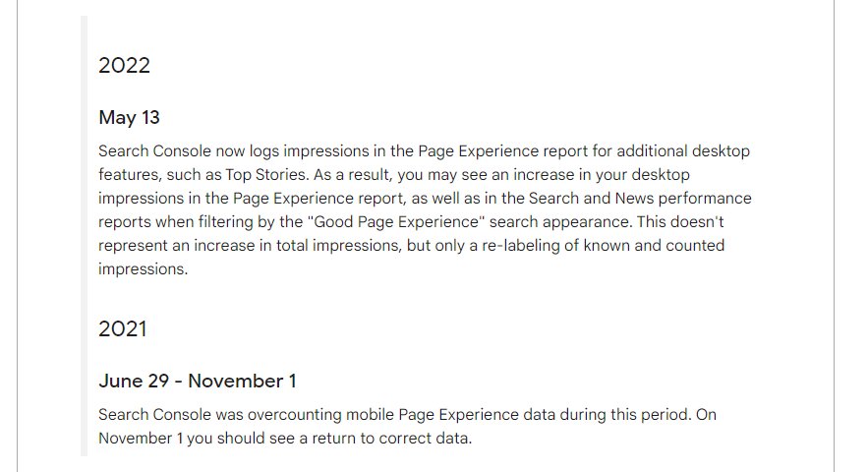The width and height of the screenshot is (868, 472).
Task: Click the final word "impressions." of the May 13 paragraph
Action: pos(144,269)
